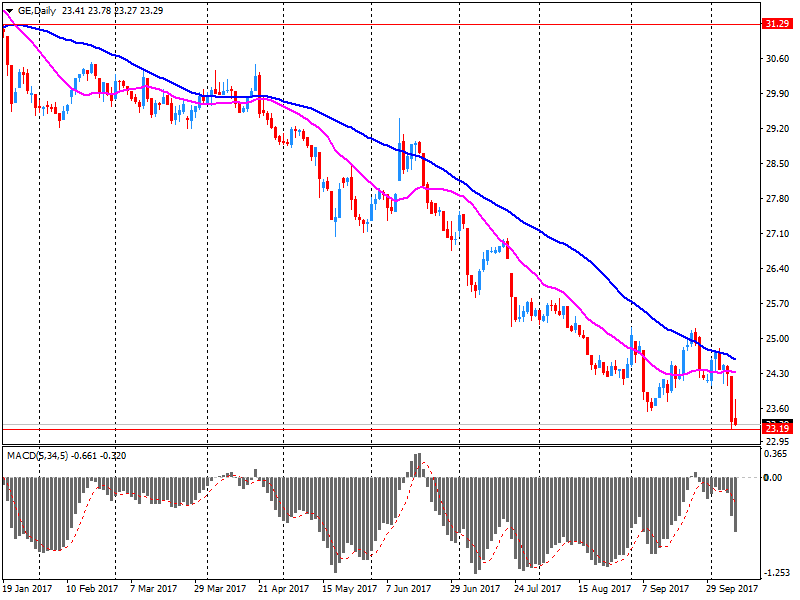Click price scale value 25.00
Screen dimensions: 800x600
click(778, 339)
